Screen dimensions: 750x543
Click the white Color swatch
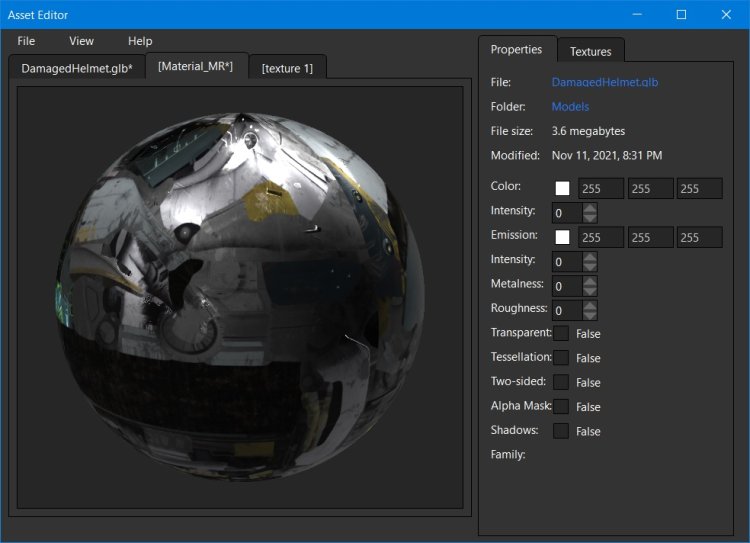coord(562,188)
